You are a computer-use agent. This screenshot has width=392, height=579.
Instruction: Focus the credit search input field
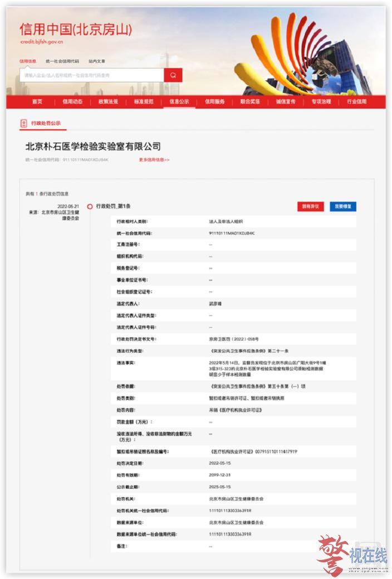pyautogui.click(x=91, y=75)
